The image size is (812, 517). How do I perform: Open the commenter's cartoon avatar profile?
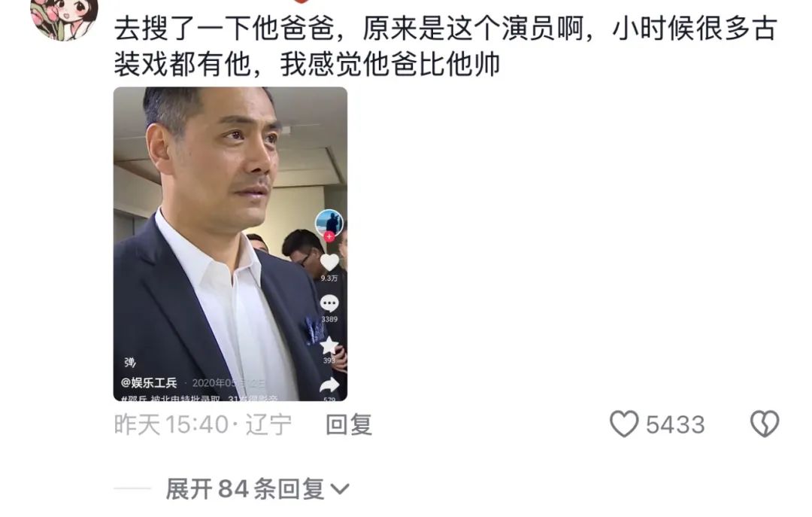pyautogui.click(x=64, y=18)
